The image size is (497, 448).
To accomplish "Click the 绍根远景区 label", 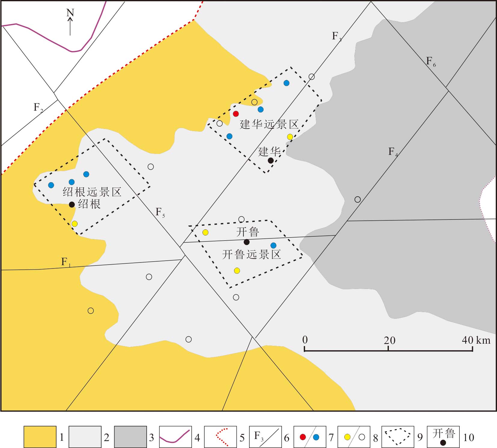I will point(92,192).
